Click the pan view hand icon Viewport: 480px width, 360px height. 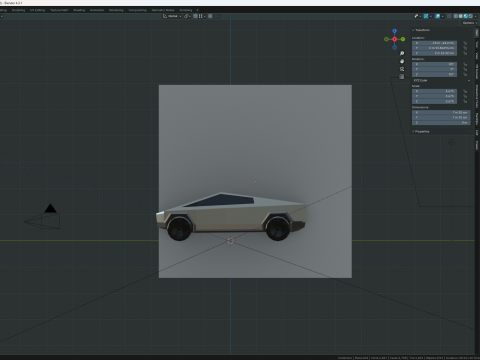point(402,61)
